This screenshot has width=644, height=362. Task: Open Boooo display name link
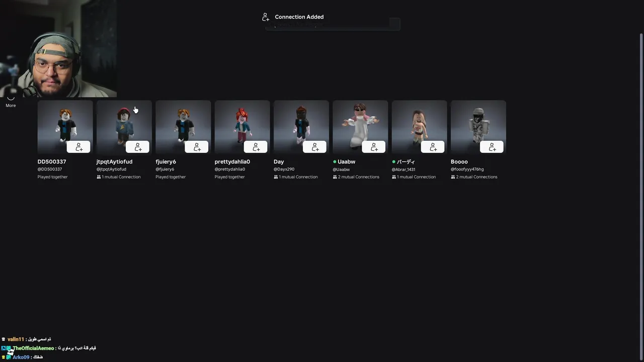[x=459, y=161]
